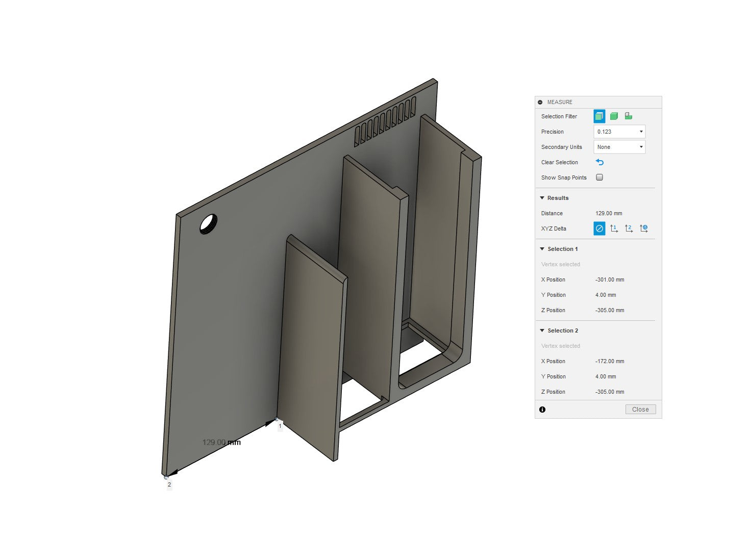Screen dimensions: 750x560
Task: Collapse the Results section
Action: (542, 198)
